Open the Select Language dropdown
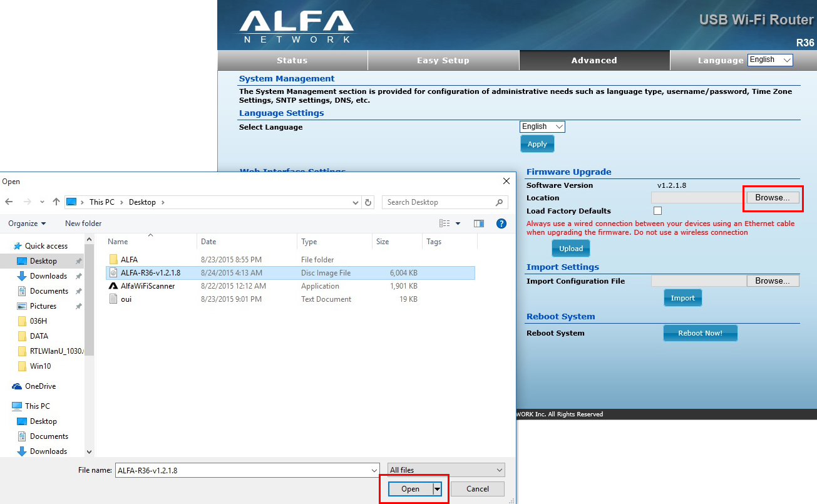Image resolution: width=817 pixels, height=504 pixels. (542, 126)
